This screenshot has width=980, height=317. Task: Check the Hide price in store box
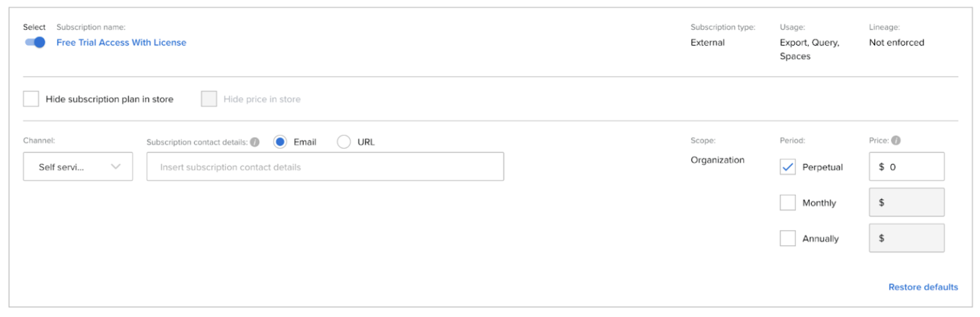tap(209, 99)
